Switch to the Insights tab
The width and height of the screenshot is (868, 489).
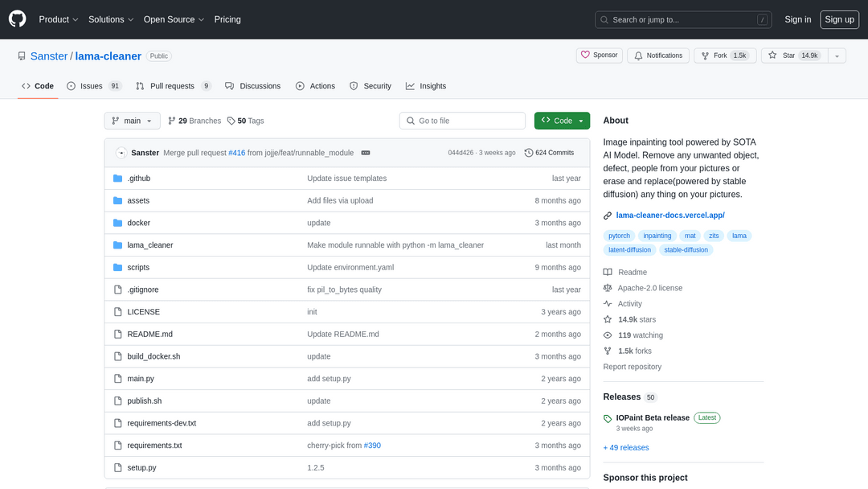tap(426, 86)
